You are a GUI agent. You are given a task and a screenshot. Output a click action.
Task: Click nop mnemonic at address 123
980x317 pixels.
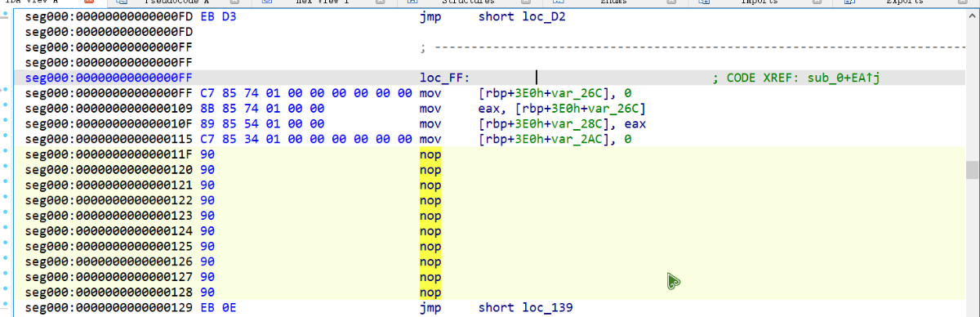(430, 216)
